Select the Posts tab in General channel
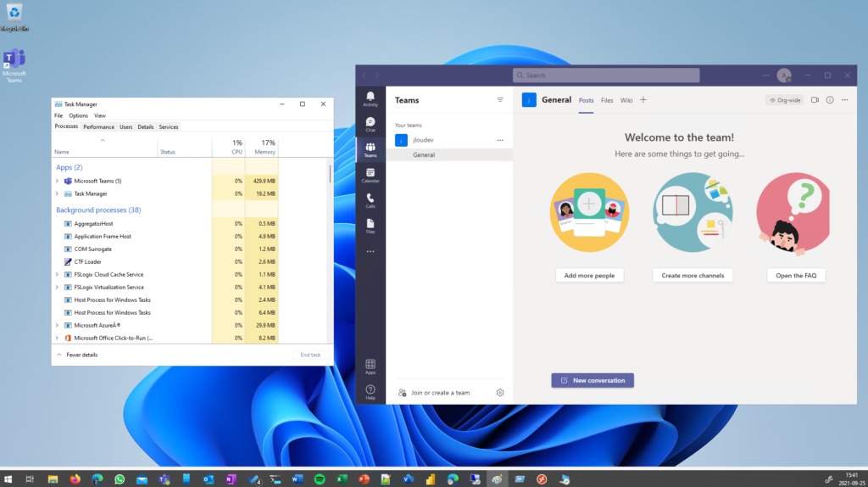This screenshot has width=868, height=487. [586, 100]
